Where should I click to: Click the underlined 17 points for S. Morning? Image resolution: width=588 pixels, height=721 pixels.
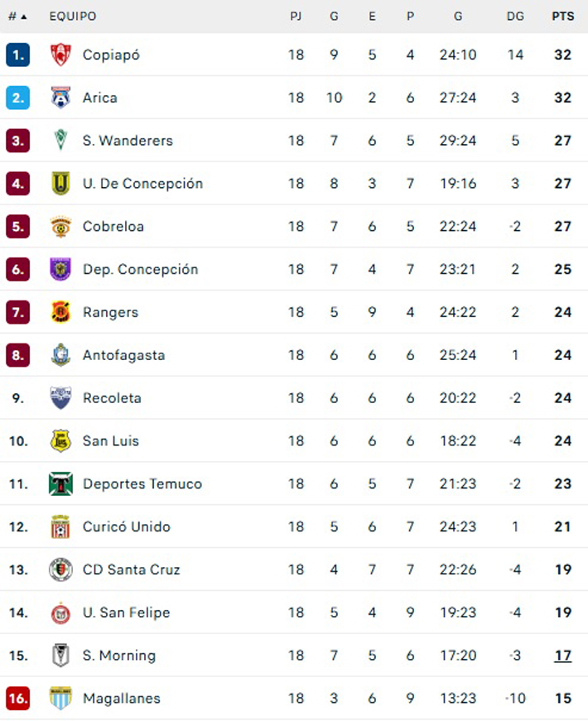click(562, 656)
